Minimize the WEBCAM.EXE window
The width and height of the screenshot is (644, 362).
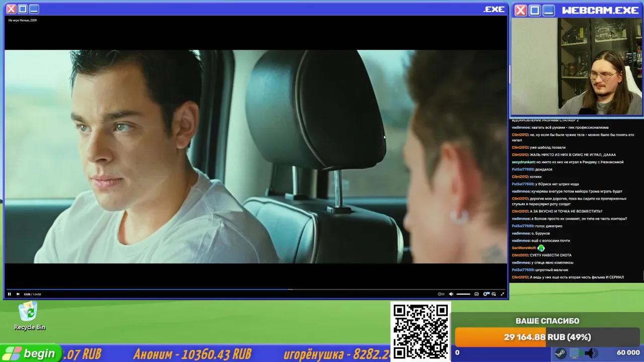point(548,10)
